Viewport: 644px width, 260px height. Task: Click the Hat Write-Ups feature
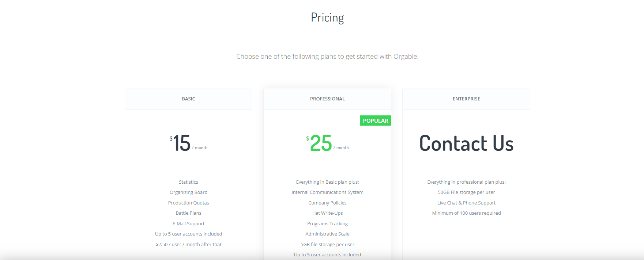click(327, 213)
